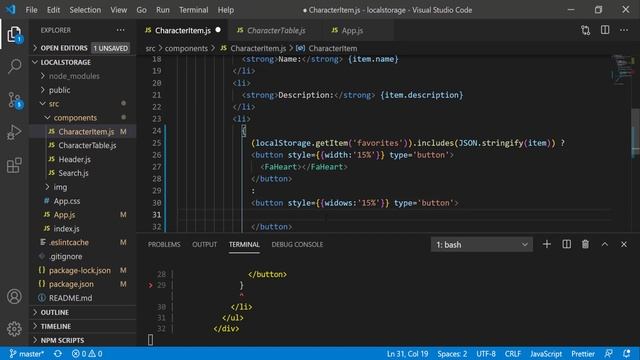Open App.css in the explorer tree

point(67,201)
